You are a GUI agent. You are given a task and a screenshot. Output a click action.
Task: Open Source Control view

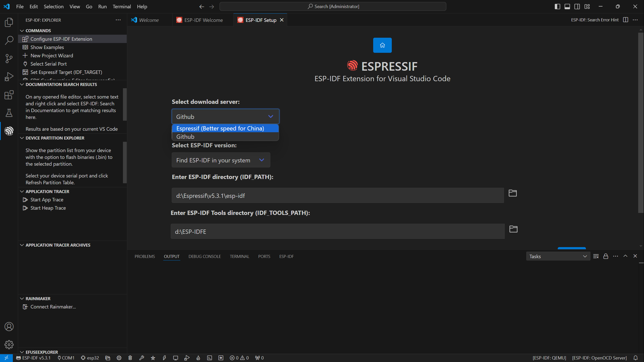tap(9, 58)
